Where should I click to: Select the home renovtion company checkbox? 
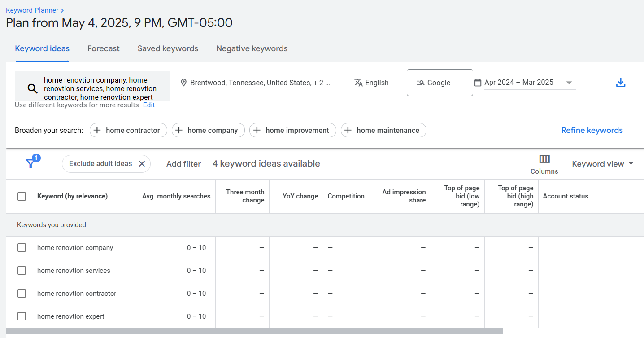point(22,248)
